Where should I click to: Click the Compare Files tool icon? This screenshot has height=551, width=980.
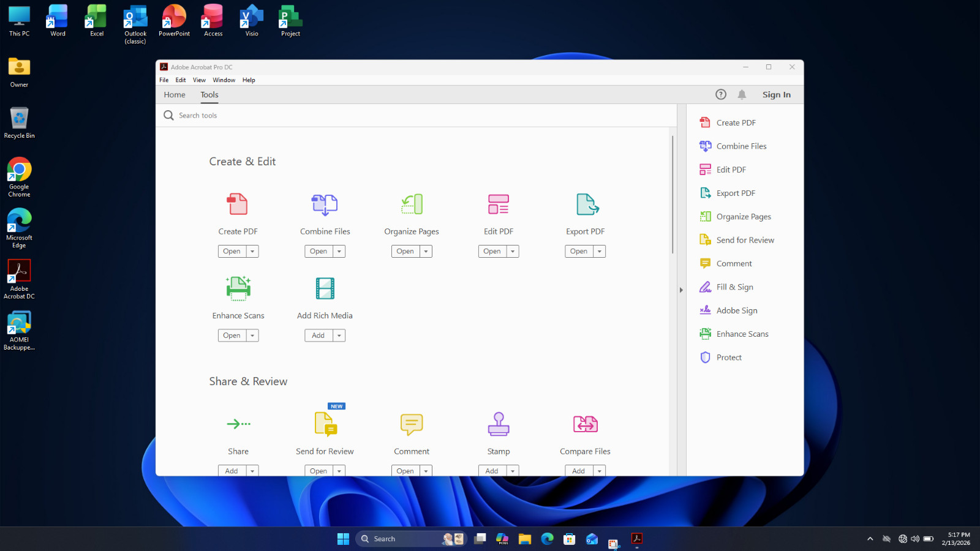(585, 424)
